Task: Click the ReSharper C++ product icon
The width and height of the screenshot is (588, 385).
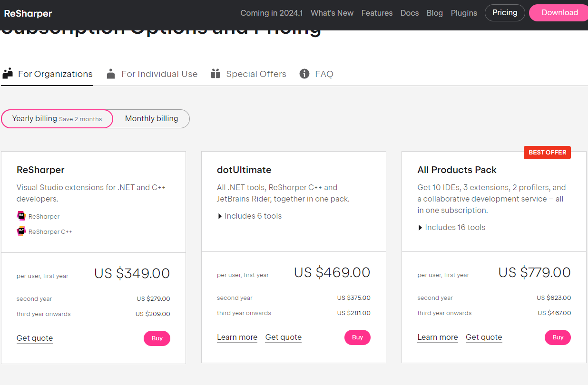Action: pos(21,231)
